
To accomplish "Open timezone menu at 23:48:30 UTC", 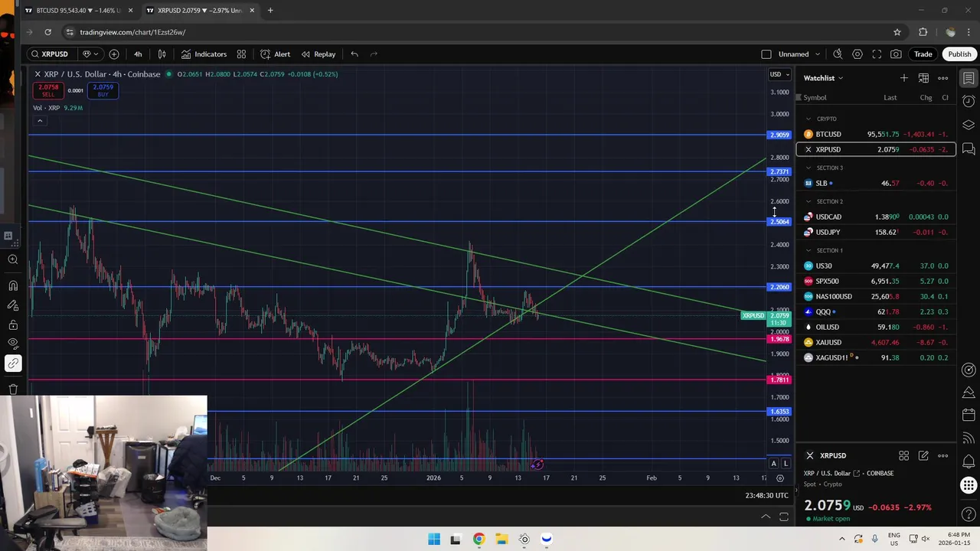I will click(766, 495).
